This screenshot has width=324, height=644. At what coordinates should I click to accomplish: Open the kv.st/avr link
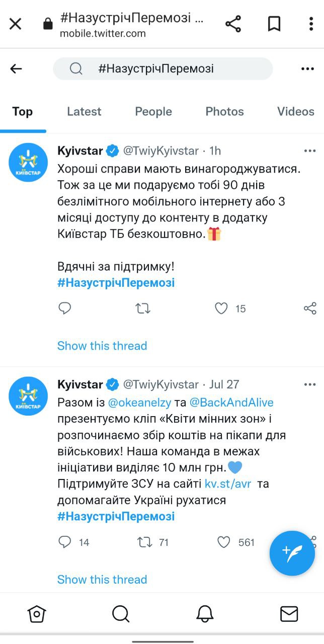228,485
